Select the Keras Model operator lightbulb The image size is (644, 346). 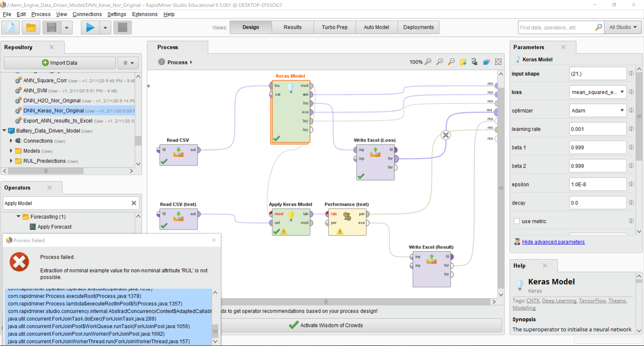pyautogui.click(x=291, y=88)
